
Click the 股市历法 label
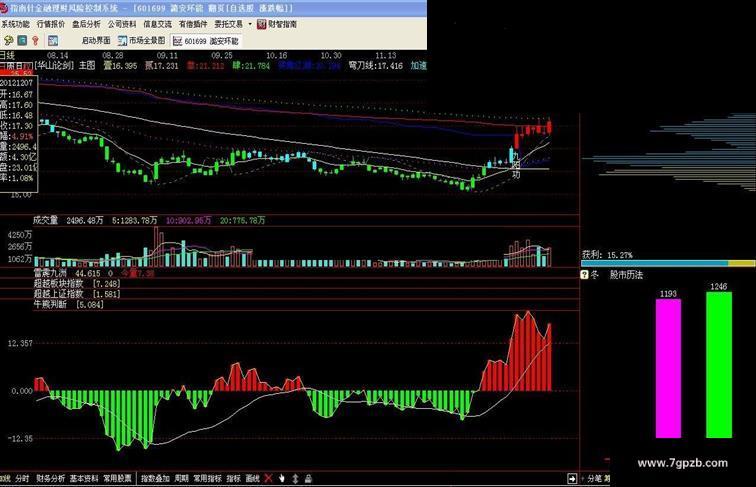point(626,275)
